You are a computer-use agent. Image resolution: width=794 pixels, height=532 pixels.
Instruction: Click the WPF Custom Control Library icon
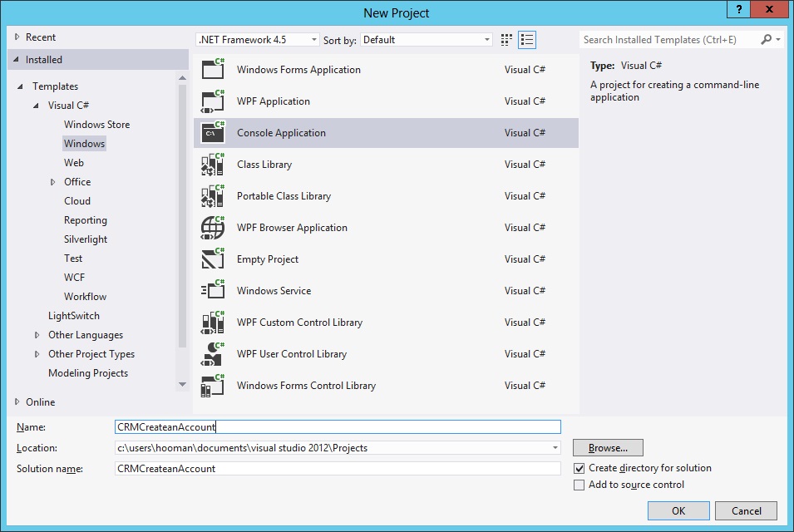click(x=213, y=322)
